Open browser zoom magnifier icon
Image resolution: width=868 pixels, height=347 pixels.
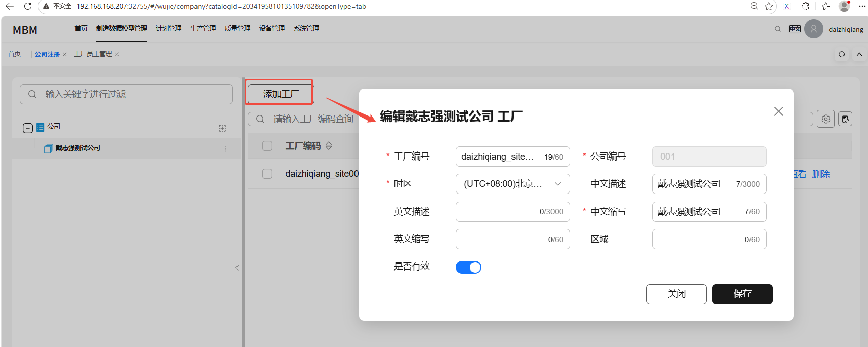tap(754, 6)
